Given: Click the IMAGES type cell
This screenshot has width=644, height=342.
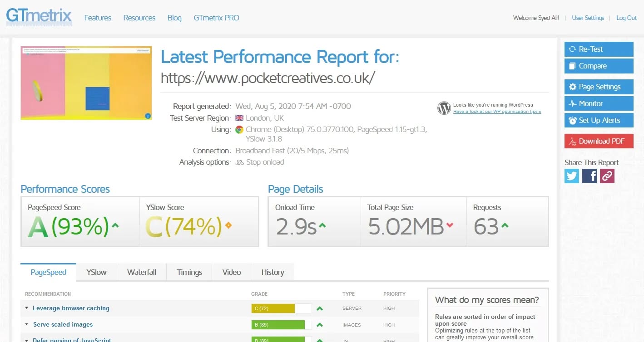Looking at the screenshot, I should click(352, 325).
